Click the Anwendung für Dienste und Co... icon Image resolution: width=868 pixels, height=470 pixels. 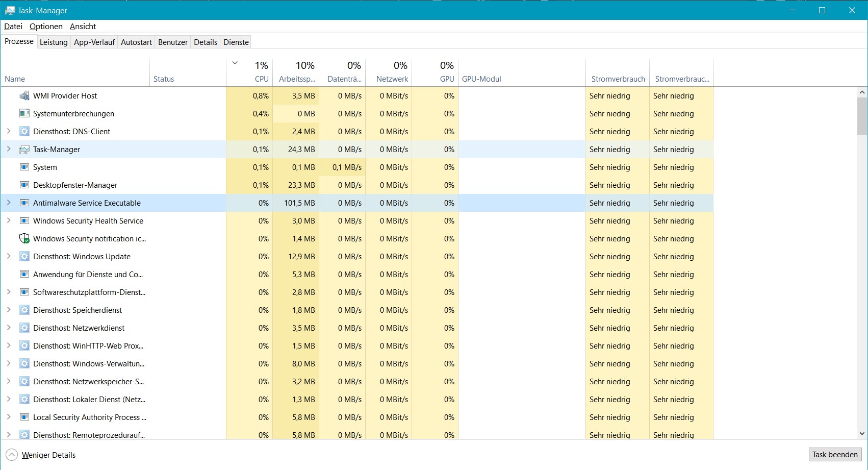click(24, 274)
